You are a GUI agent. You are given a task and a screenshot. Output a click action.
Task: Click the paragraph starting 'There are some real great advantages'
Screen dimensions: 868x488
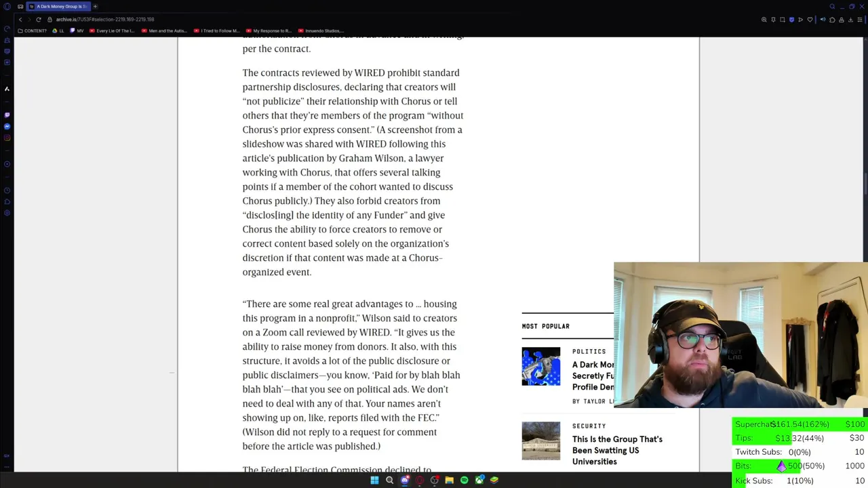pyautogui.click(x=351, y=375)
